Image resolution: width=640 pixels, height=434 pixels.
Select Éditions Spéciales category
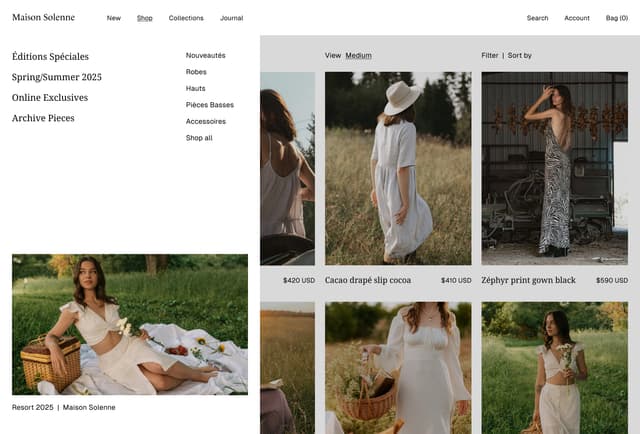tap(50, 57)
